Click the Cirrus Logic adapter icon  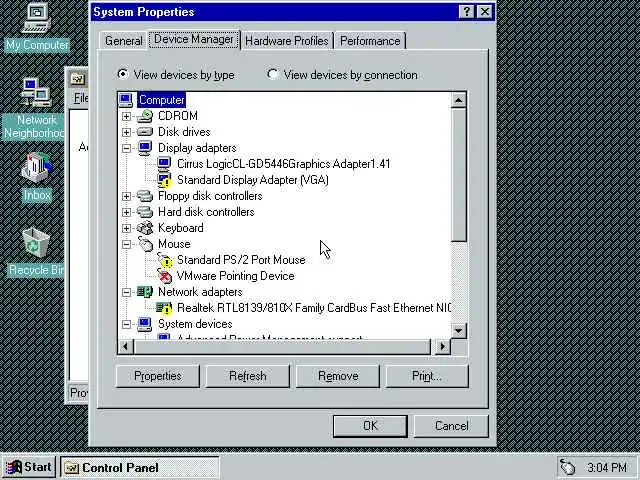point(164,164)
